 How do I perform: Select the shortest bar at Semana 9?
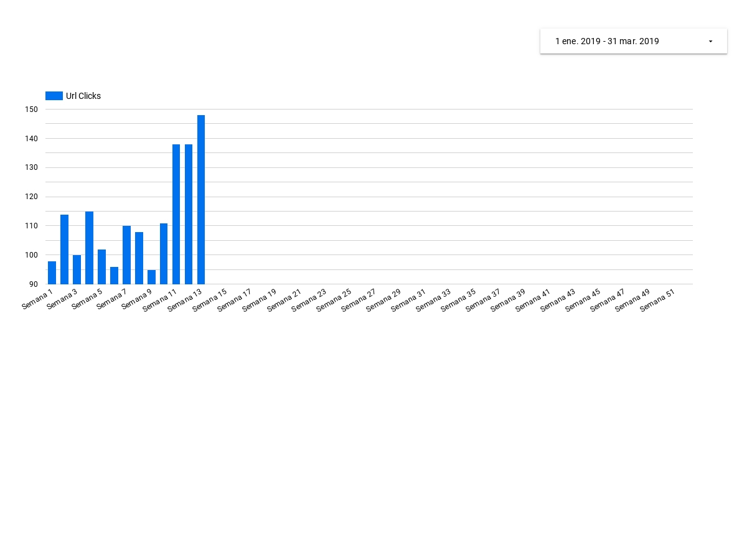click(151, 277)
